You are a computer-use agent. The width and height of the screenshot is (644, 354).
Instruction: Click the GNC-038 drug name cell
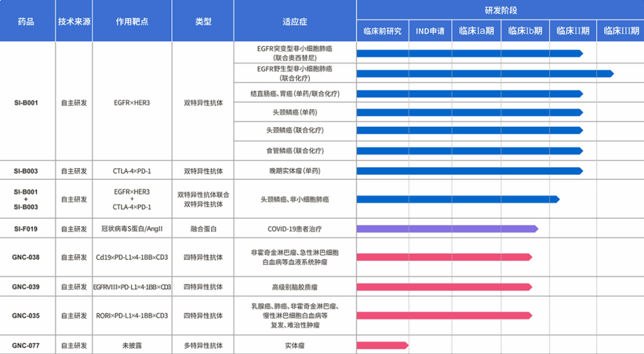coord(26,257)
